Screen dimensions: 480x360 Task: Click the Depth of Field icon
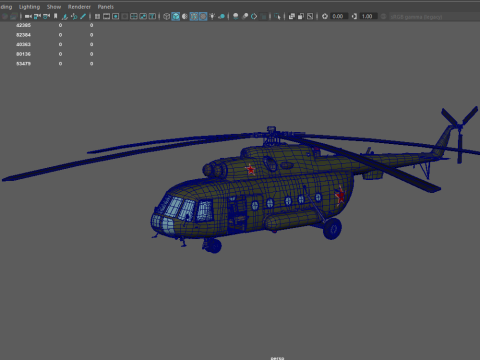[263, 16]
